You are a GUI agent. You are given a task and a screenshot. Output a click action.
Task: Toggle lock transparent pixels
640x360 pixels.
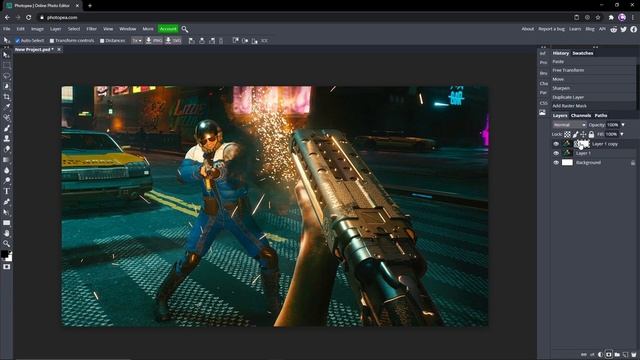click(x=567, y=134)
